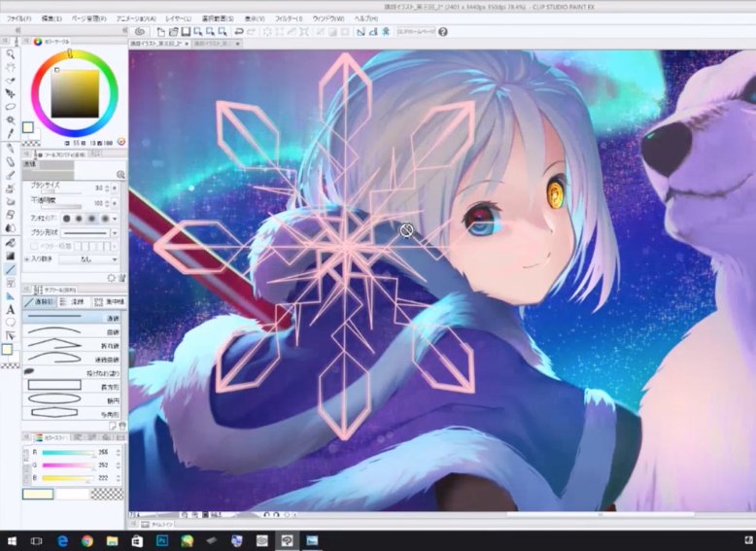Viewport: 756px width, 551px height.
Task: Expand the 入り抜き plus expander
Action: click(x=27, y=259)
